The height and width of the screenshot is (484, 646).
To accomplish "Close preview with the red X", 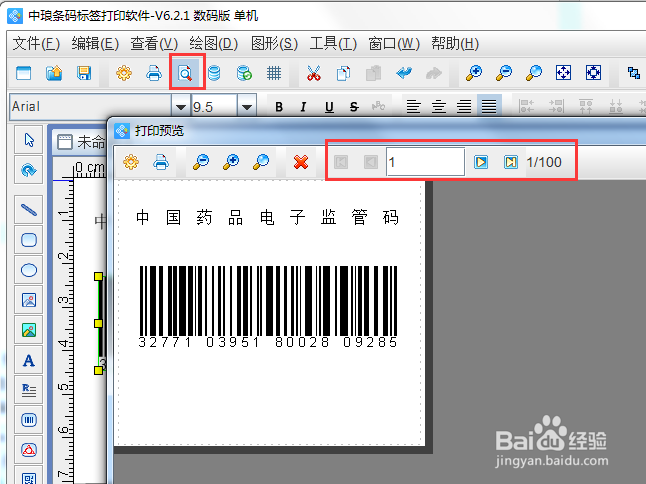I will tap(301, 162).
